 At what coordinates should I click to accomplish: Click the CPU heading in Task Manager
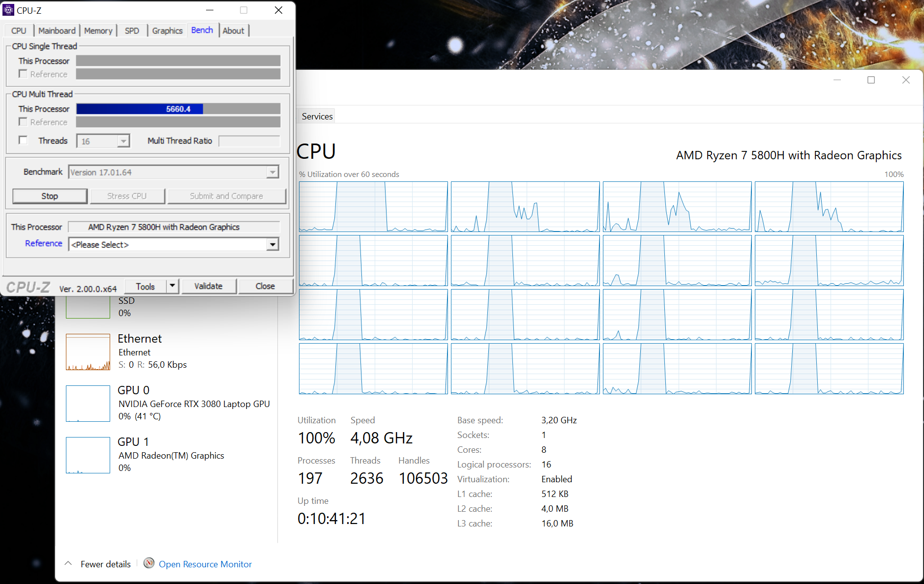coord(317,151)
